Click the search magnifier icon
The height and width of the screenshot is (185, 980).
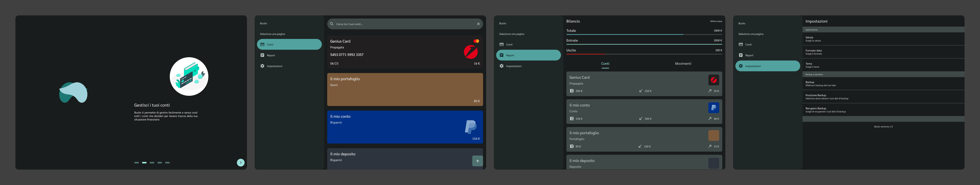[332, 24]
